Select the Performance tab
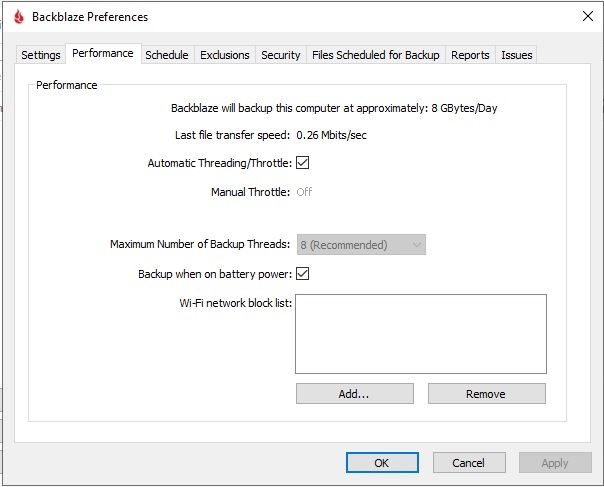The height and width of the screenshot is (487, 604). click(x=103, y=53)
